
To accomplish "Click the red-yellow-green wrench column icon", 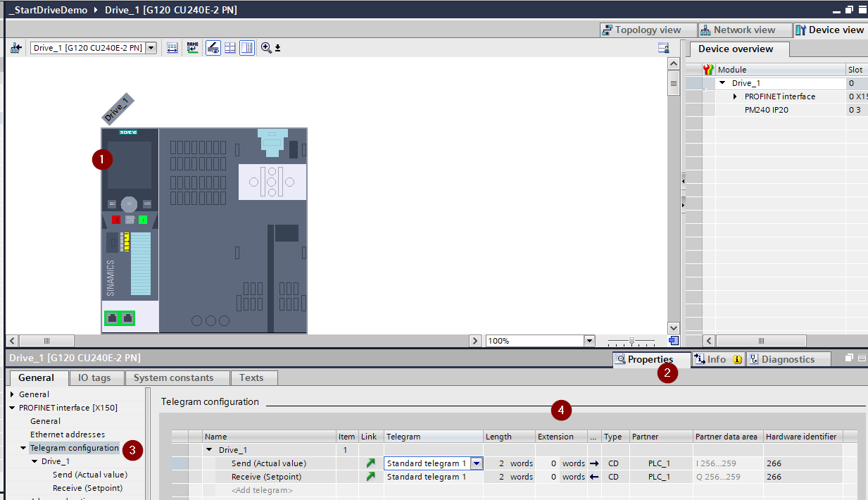I will point(709,70).
